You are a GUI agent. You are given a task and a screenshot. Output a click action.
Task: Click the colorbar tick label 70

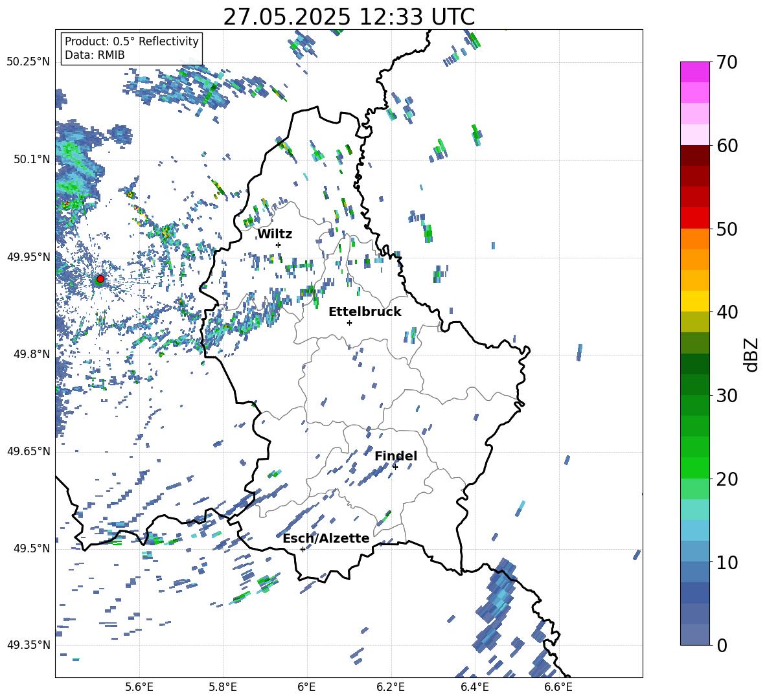coord(727,62)
